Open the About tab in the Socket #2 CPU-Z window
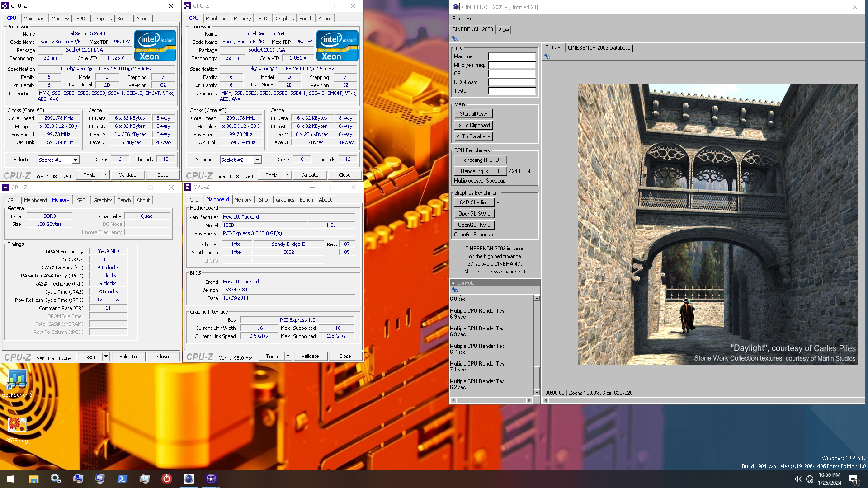The image size is (868, 488). coord(325,19)
